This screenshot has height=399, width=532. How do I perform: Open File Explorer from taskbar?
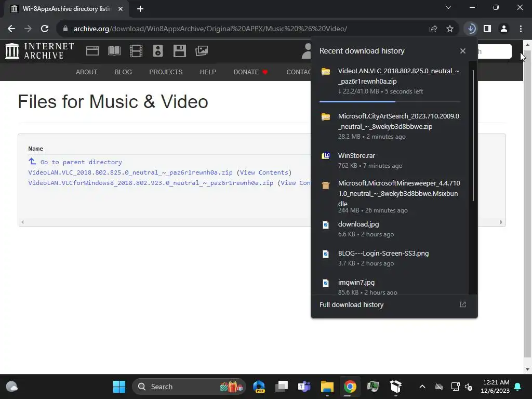(327, 387)
